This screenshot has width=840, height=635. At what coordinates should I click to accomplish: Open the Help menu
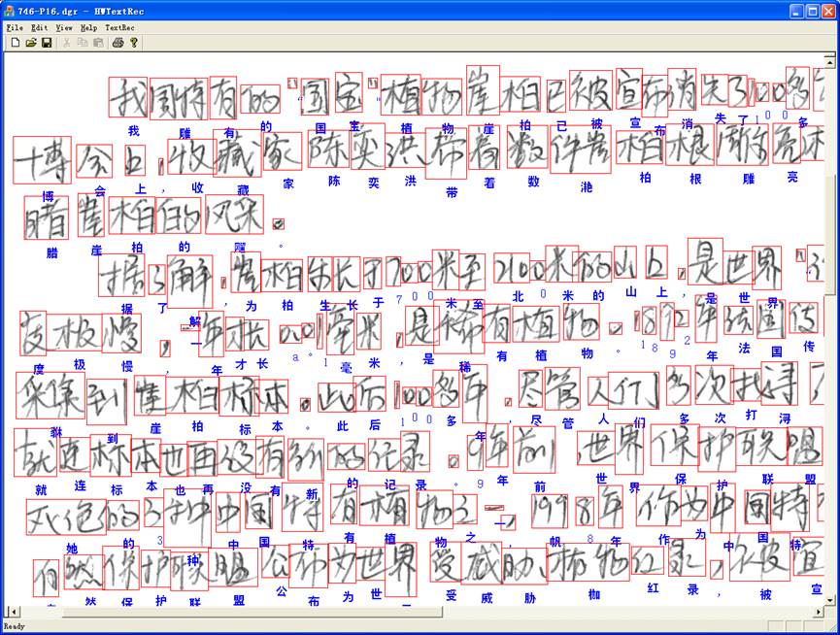click(x=89, y=28)
